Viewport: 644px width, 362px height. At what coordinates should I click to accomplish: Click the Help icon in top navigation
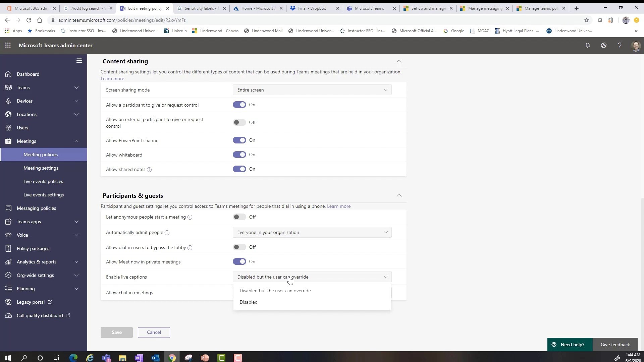point(619,46)
